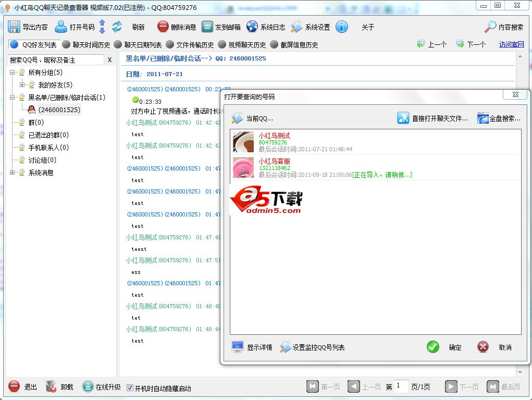
Task: Click the 最后页 last page icon
Action: click(x=492, y=386)
